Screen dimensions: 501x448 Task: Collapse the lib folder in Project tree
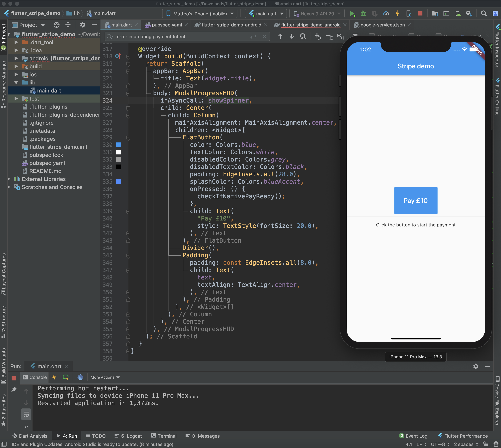[16, 82]
